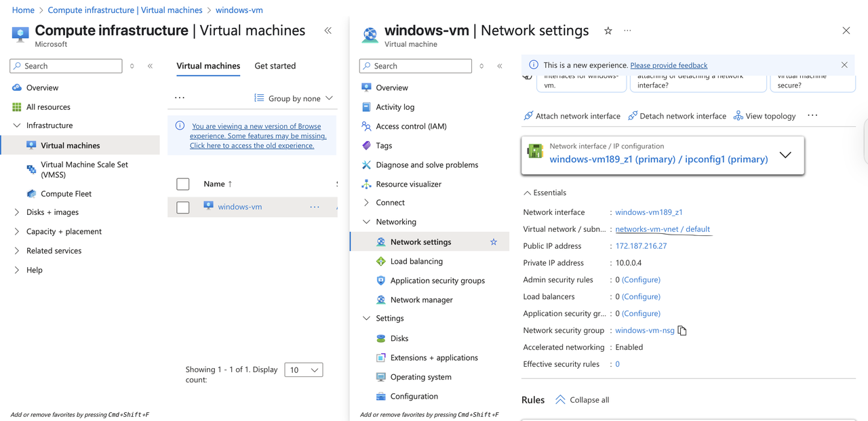Click Collapse all next to Rules

point(582,400)
